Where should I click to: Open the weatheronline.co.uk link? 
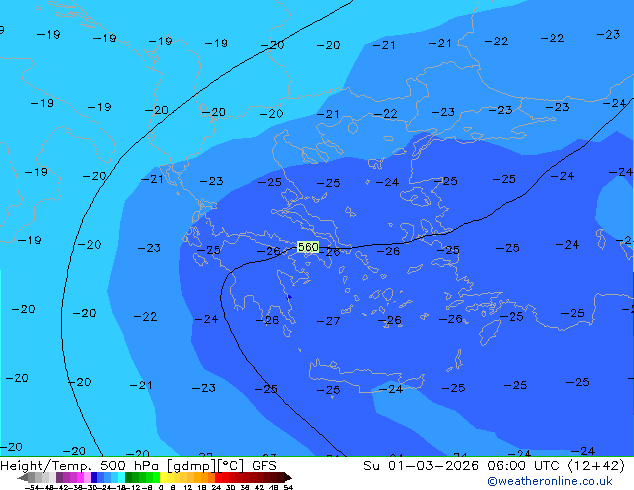[x=550, y=481]
